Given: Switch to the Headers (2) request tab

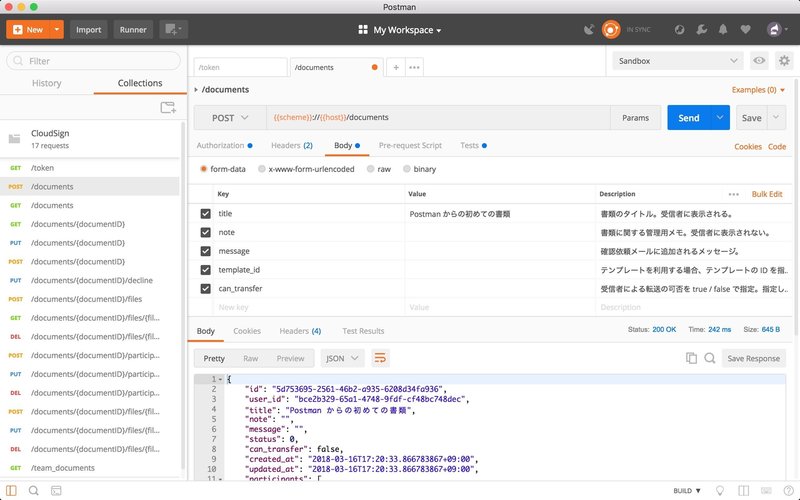Looking at the screenshot, I should tap(291, 145).
